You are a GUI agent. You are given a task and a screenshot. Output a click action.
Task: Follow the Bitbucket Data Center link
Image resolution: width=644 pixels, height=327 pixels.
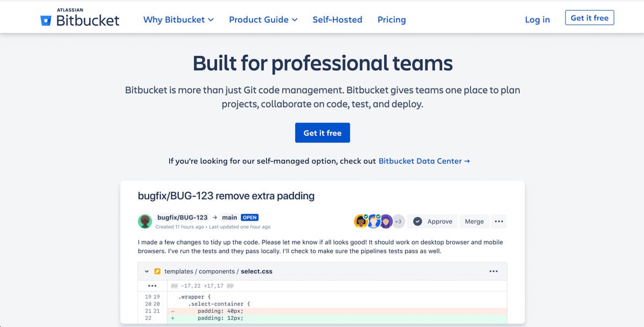coord(424,161)
